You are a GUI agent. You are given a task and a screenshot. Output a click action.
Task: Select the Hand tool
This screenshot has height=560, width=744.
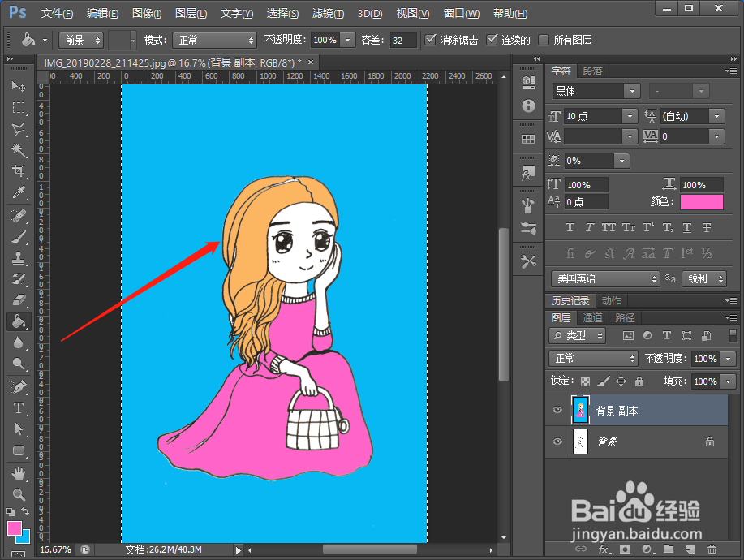[19, 474]
